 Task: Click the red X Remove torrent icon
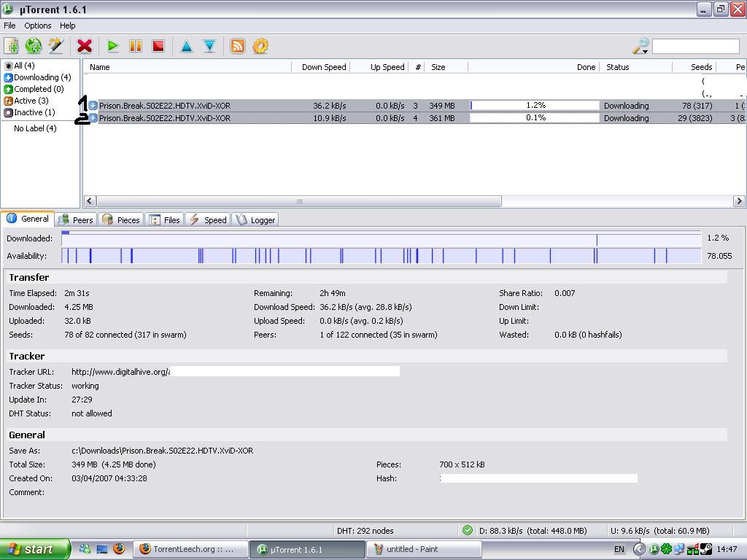point(85,46)
